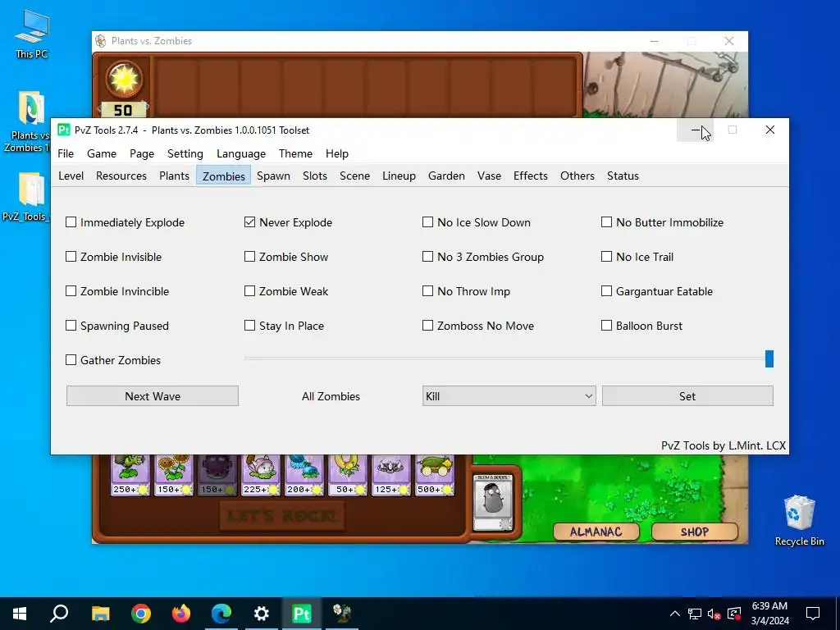This screenshot has width=840, height=630.
Task: Open network status tray icon
Action: [695, 614]
